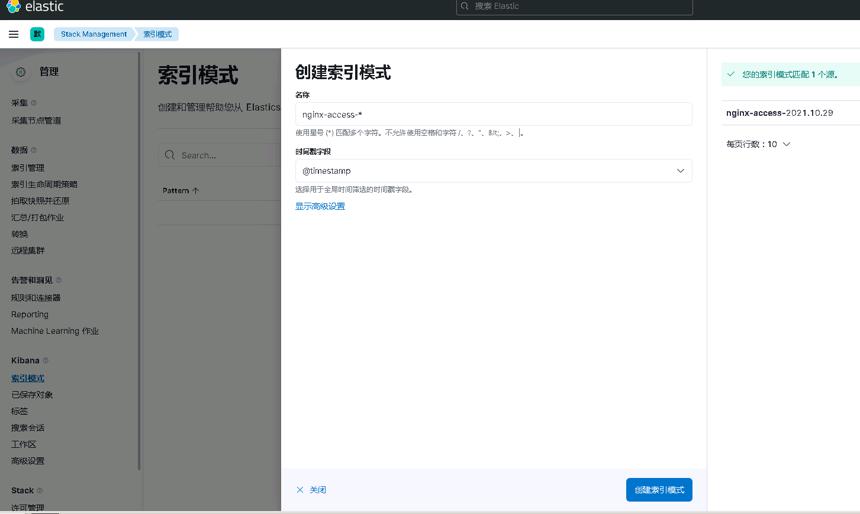Click the green checkmark in the match notice
Viewport: 860px width, 514px height.
731,74
